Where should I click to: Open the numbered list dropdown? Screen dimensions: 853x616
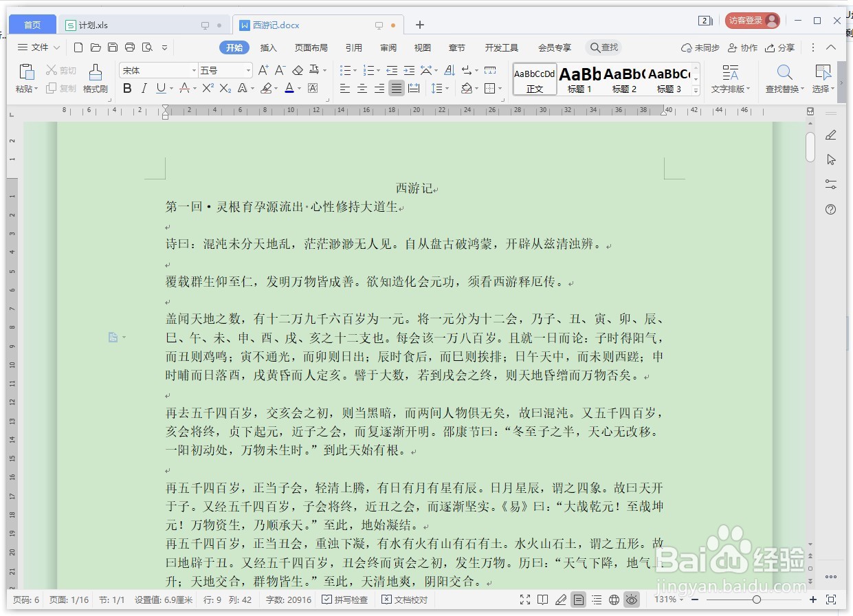tap(377, 71)
